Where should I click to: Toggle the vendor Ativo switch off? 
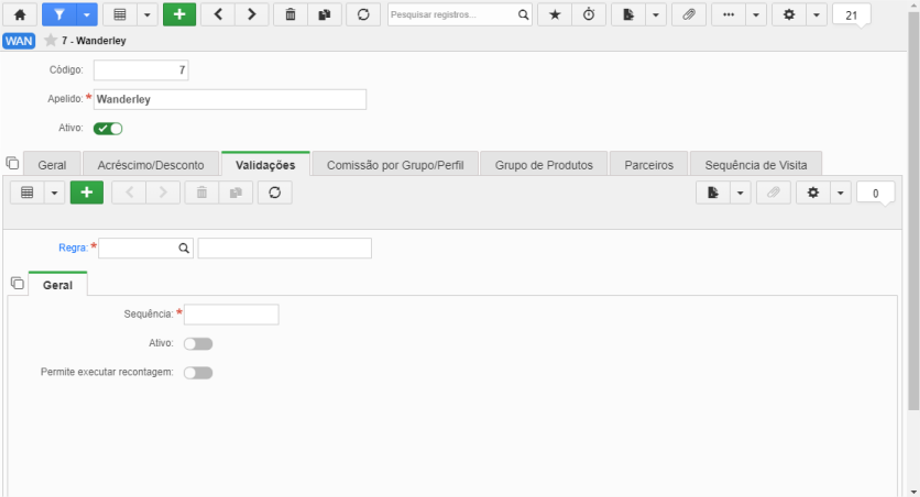coord(108,129)
